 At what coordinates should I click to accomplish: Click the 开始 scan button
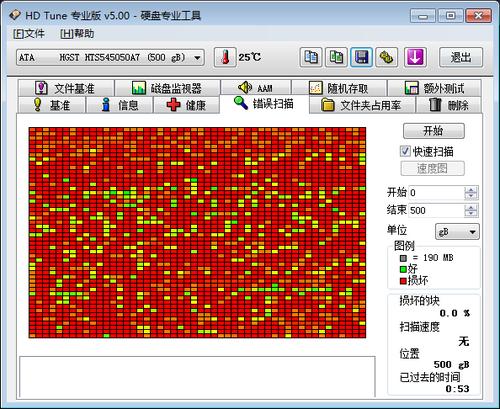tap(434, 131)
